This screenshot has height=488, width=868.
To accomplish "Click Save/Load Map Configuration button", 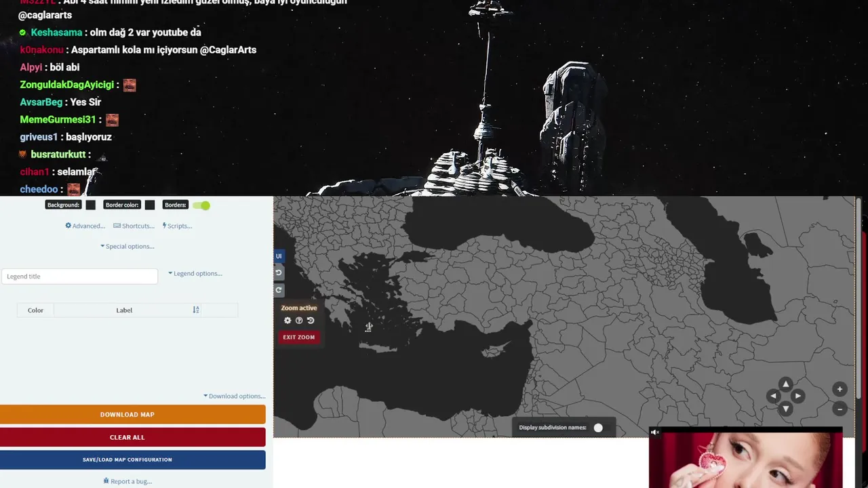I will (x=133, y=460).
